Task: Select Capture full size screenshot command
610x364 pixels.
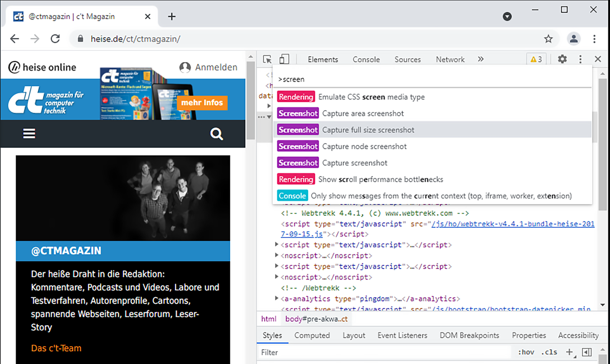Action: pyautogui.click(x=368, y=130)
